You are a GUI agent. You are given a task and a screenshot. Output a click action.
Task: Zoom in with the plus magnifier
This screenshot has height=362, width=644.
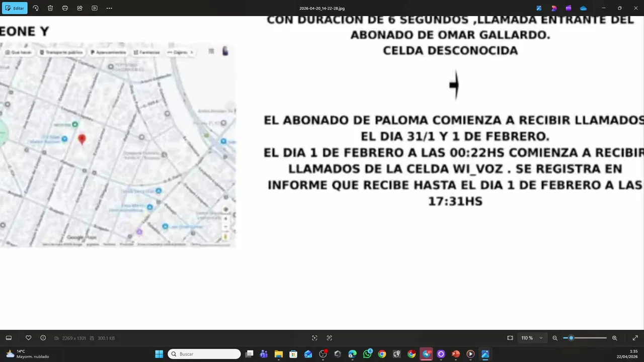[x=614, y=338]
